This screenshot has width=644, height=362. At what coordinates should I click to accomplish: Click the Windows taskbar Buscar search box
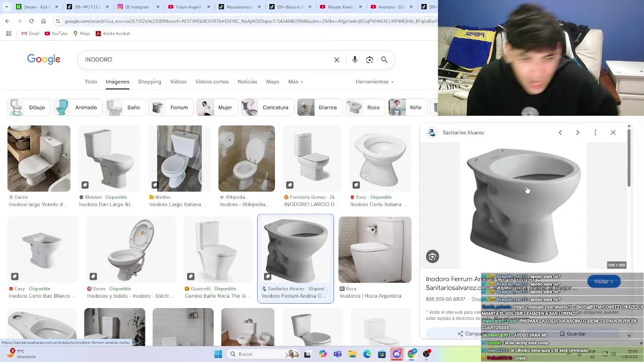(x=263, y=354)
